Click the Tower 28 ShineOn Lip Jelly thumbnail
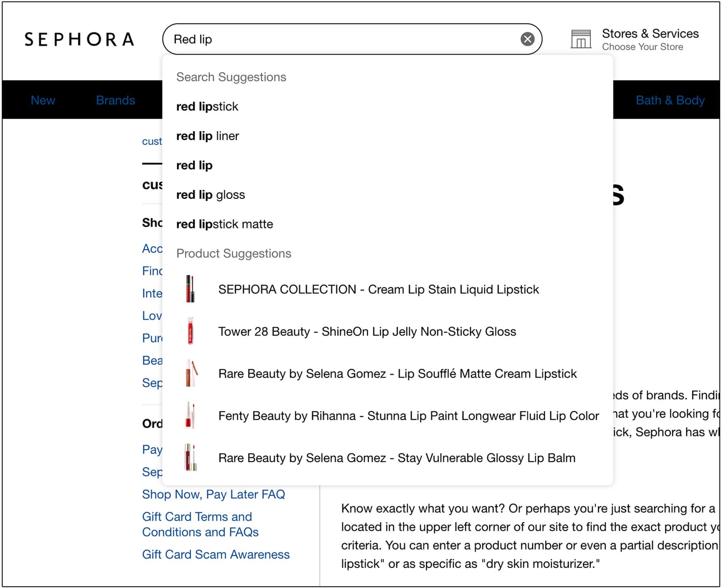Image resolution: width=722 pixels, height=588 pixels. (190, 331)
